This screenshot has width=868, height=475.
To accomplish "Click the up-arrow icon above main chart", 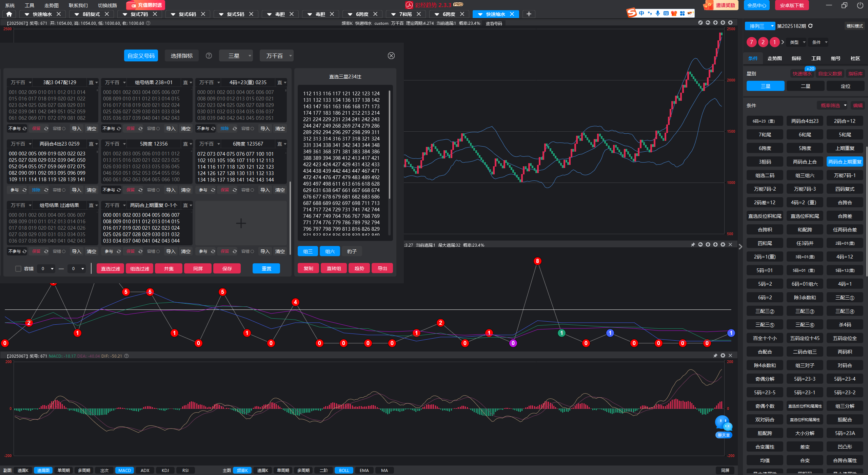I will pyautogui.click(x=715, y=23).
